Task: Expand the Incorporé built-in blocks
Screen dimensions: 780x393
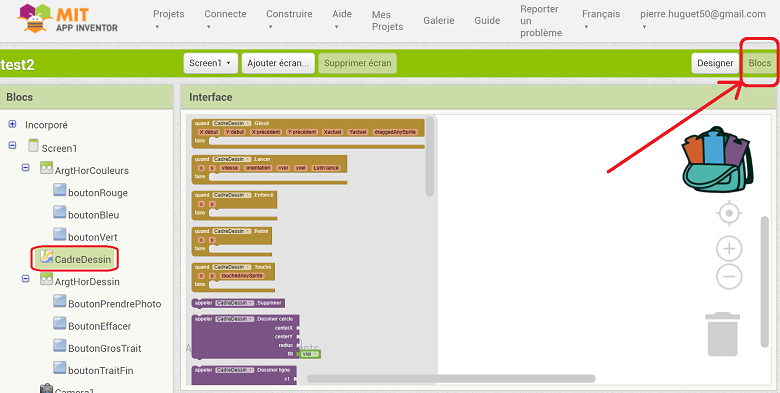Action: (x=12, y=124)
